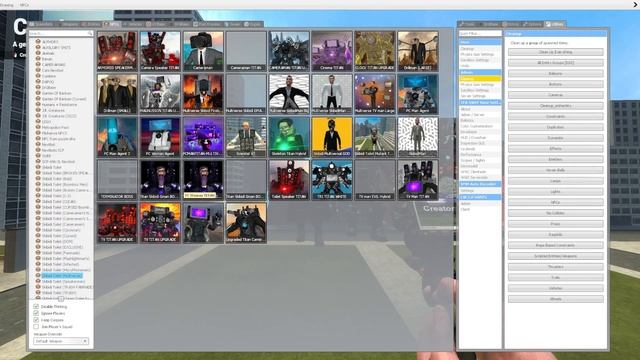Select the Cameraman TITAN blank icon
Image resolution: width=640 pixels, height=360 pixels.
tap(246, 51)
